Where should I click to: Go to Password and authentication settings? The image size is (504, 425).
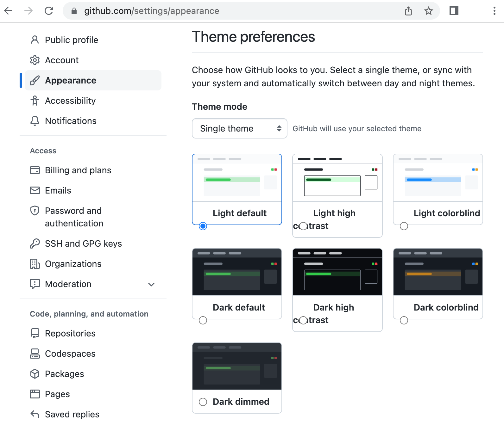tap(93, 217)
